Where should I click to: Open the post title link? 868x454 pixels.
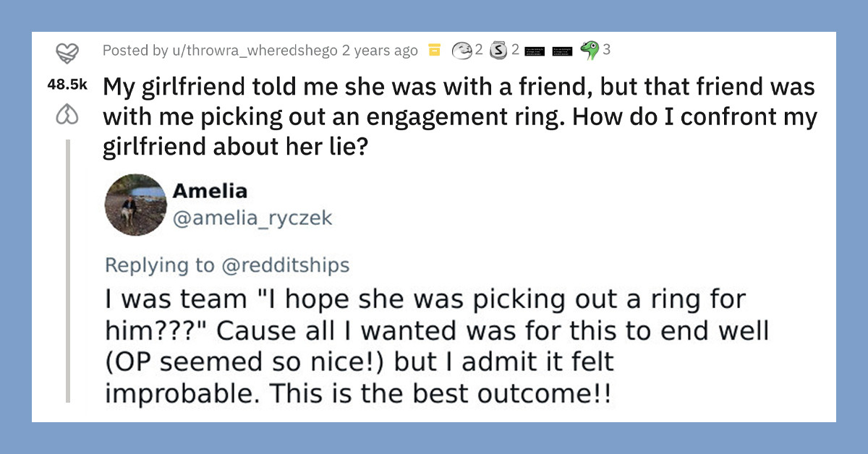point(460,116)
